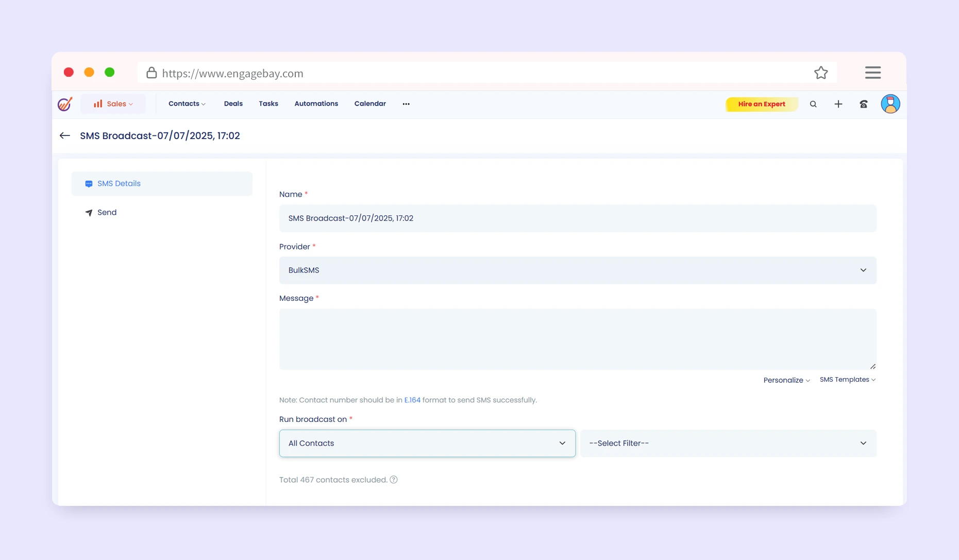Click the plus quick-add icon
This screenshot has height=560, width=959.
[x=838, y=104]
